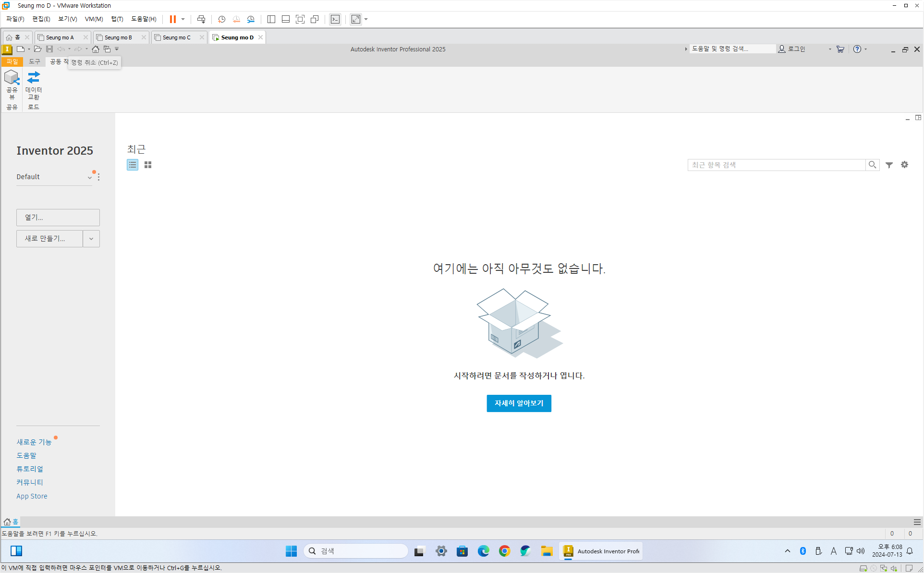924x573 pixels.
Task: Expand the 새로 만들기 dropdown arrow
Action: [x=91, y=239]
